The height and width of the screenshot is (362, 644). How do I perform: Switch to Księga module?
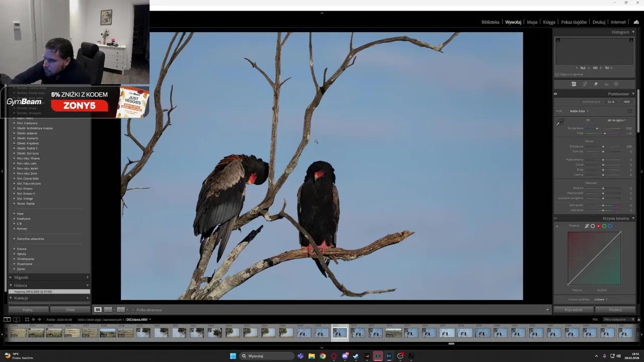(x=549, y=22)
